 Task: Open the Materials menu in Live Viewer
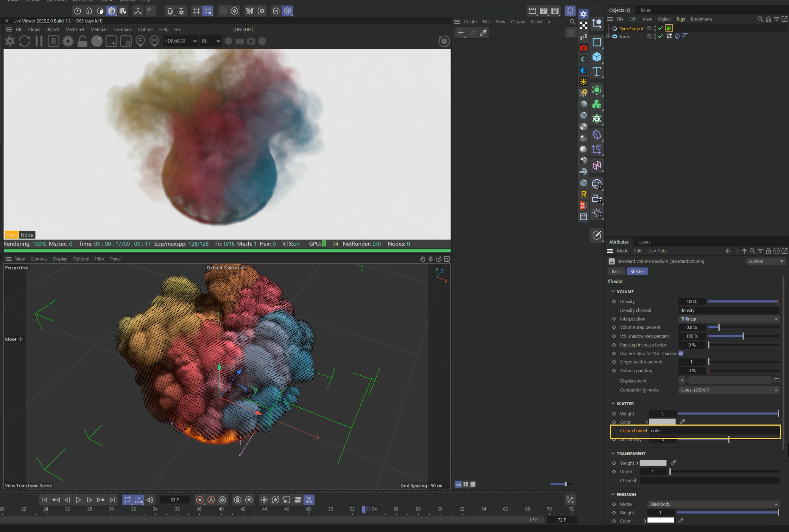coord(99,30)
